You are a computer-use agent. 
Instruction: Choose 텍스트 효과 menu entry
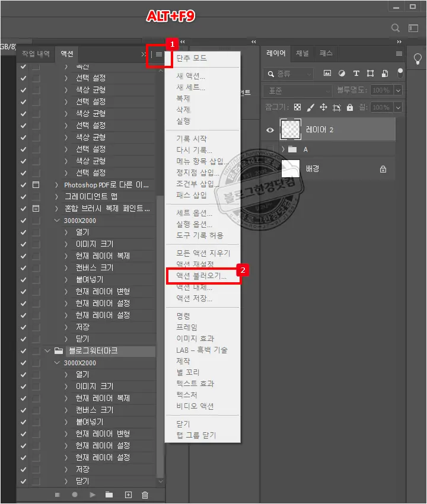point(195,384)
